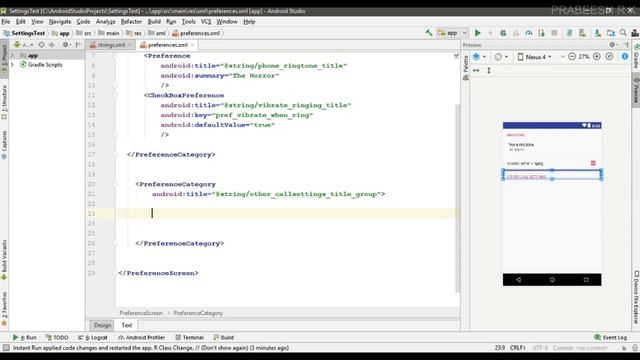The width and height of the screenshot is (640, 360).
Task: Open the AVD Manager icon
Action: [582, 33]
